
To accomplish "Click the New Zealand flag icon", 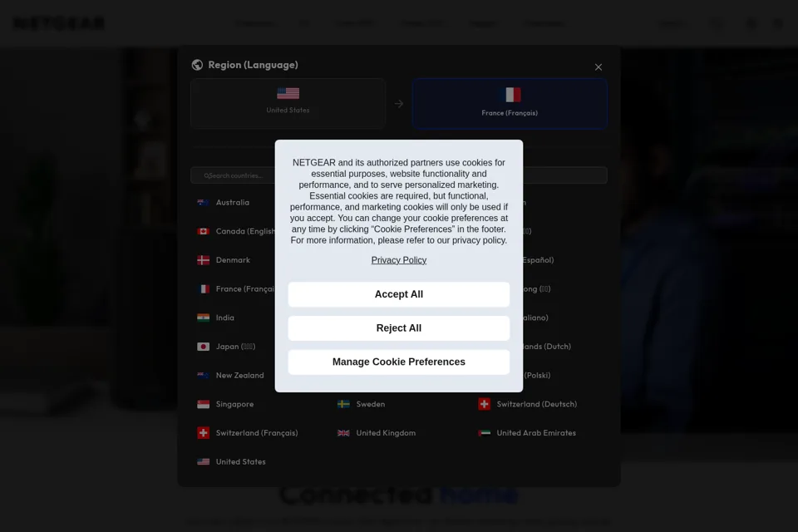I will pos(203,375).
